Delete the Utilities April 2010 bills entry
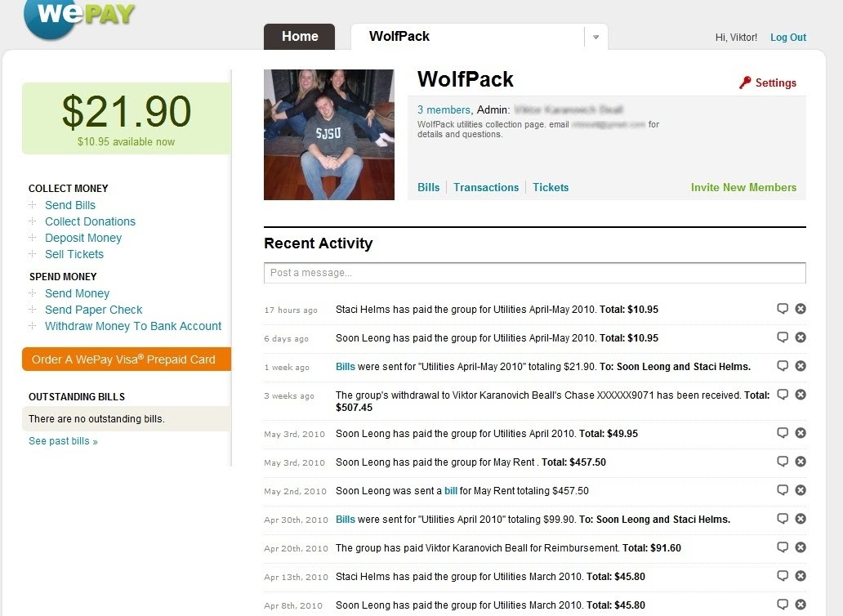The image size is (843, 616). (801, 519)
